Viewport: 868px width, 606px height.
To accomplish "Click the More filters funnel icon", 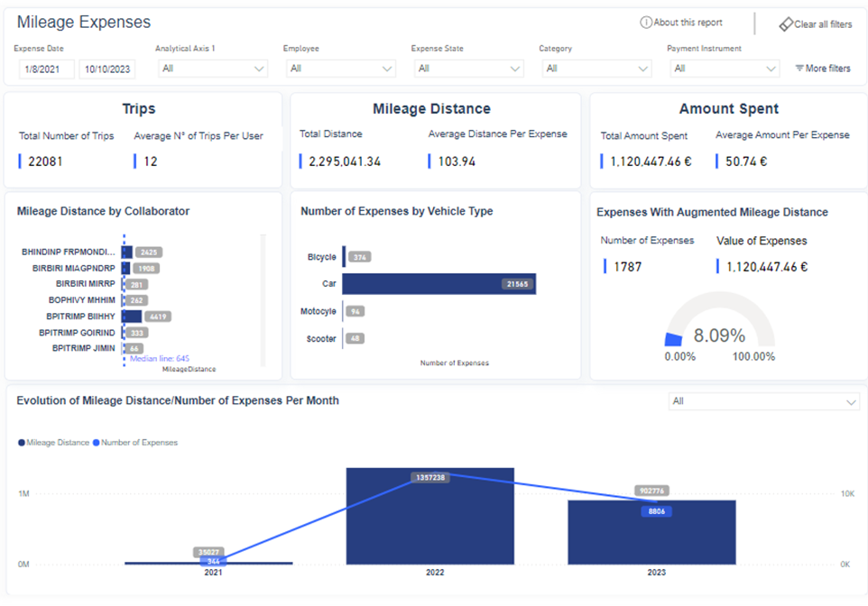I will click(799, 69).
